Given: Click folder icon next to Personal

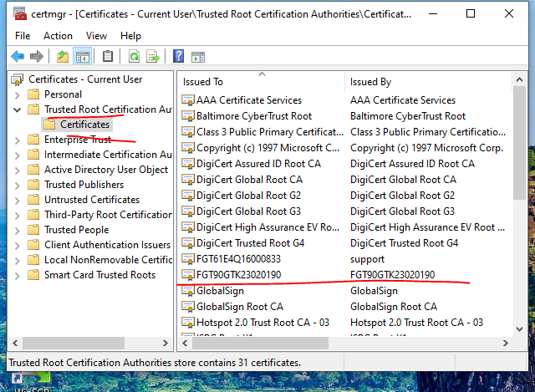Looking at the screenshot, I should (33, 94).
